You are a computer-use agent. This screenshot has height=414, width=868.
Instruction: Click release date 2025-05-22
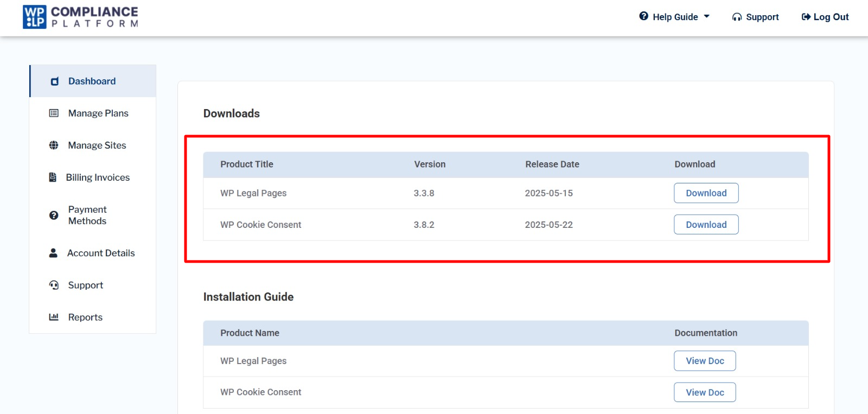tap(548, 225)
